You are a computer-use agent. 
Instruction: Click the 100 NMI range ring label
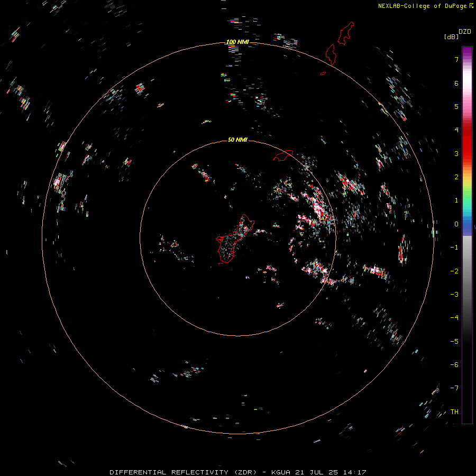(237, 42)
